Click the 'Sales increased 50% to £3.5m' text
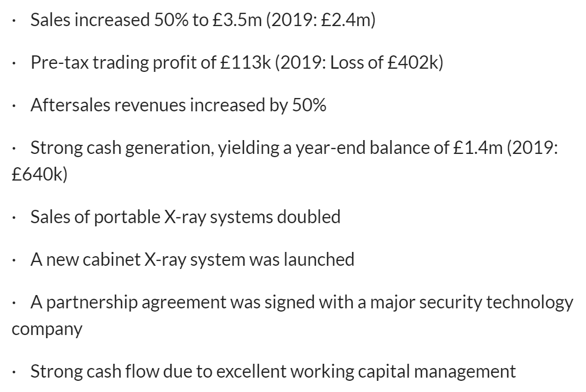This screenshot has height=392, width=586. pyautogui.click(x=146, y=20)
